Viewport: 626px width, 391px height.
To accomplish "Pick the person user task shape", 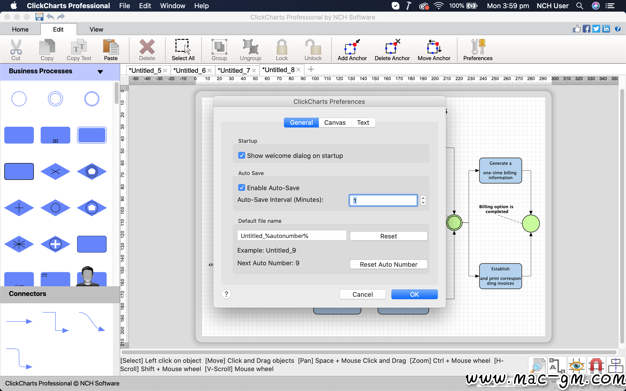I will pos(91,276).
